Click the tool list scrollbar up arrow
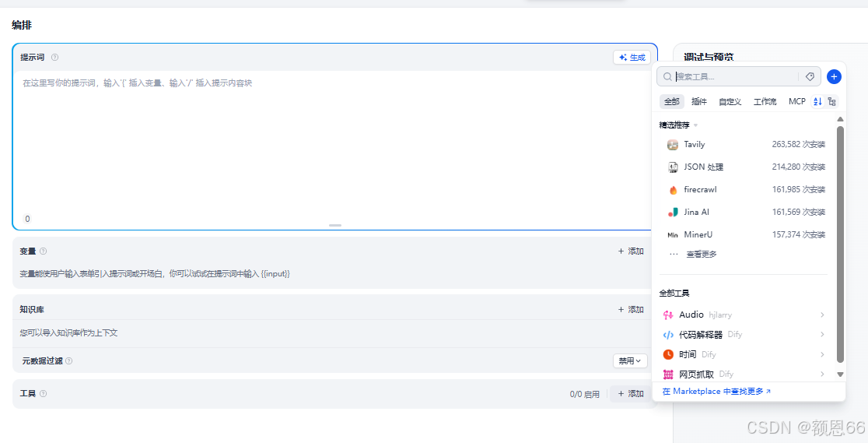Viewport: 868px width, 443px height. coord(840,119)
